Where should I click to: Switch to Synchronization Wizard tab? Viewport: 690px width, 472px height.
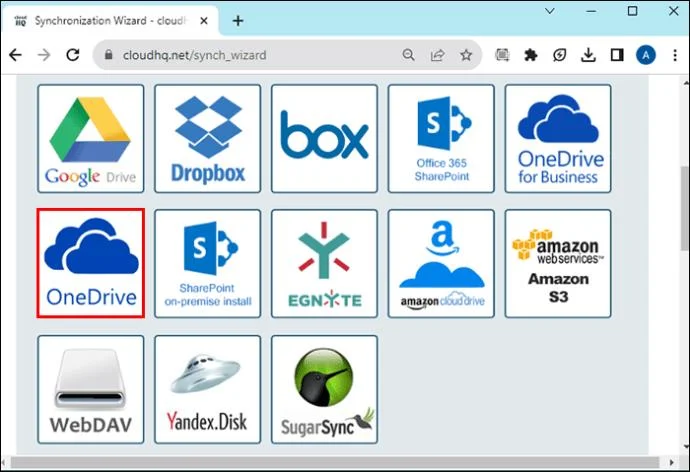point(109,21)
